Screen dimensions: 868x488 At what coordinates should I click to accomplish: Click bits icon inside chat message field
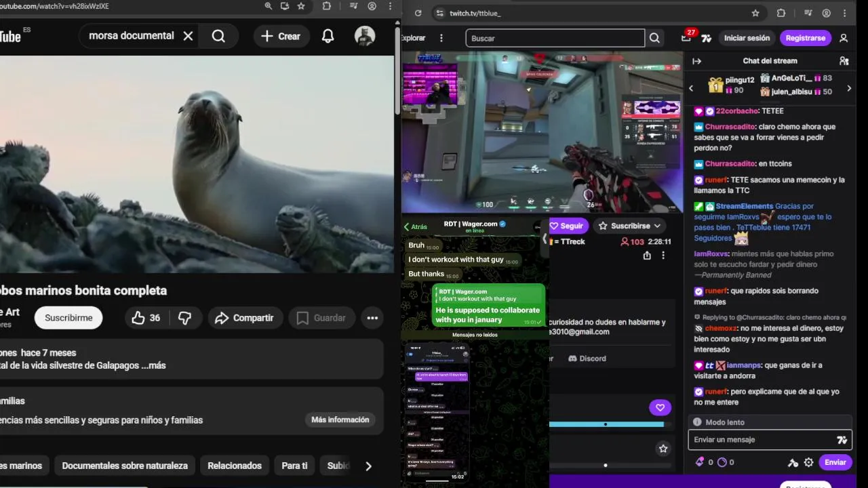tap(842, 440)
